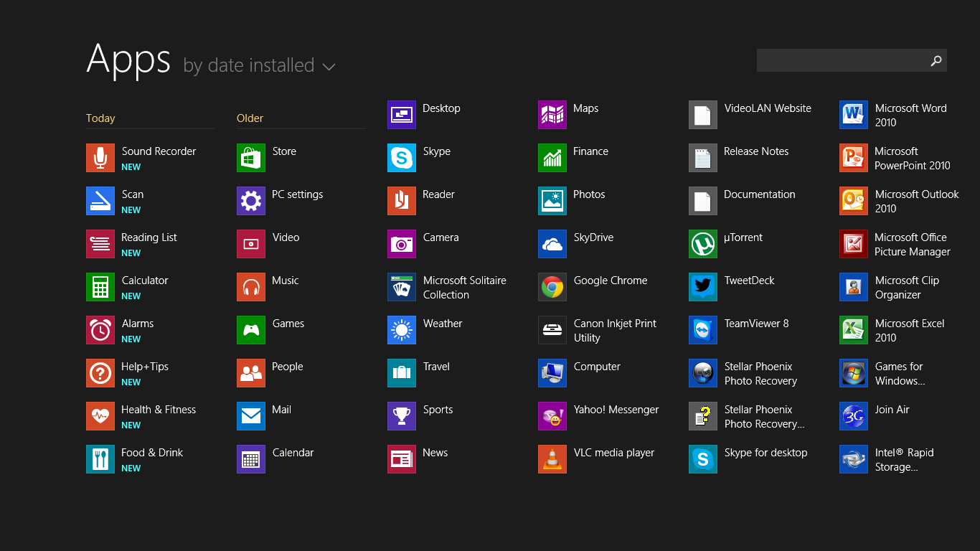
Task: Launch Microsoft Excel 2010 icon
Action: tap(854, 330)
